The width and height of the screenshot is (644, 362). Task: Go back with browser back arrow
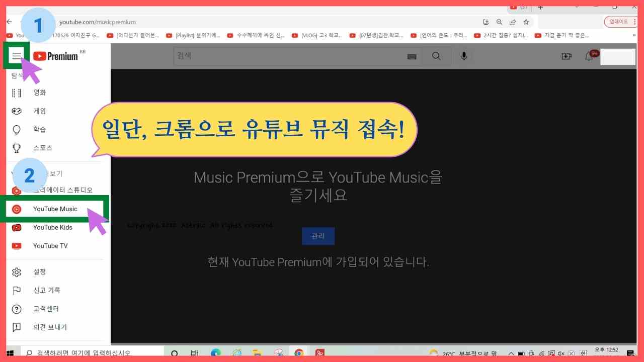[x=9, y=22]
